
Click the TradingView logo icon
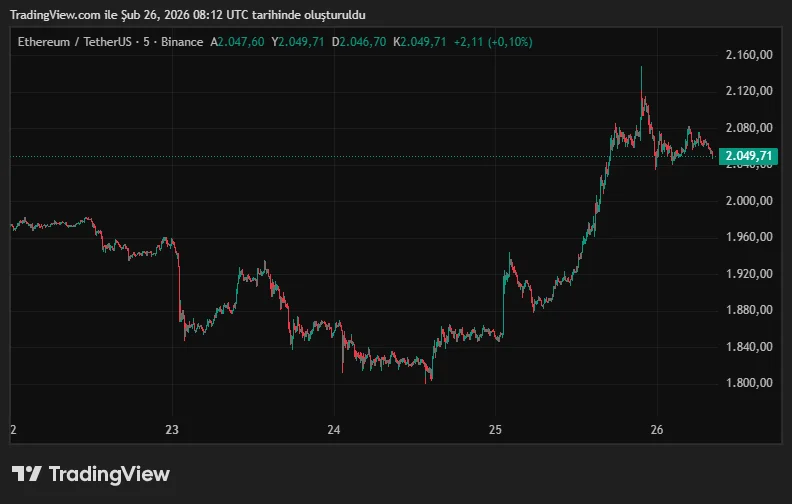(26, 474)
